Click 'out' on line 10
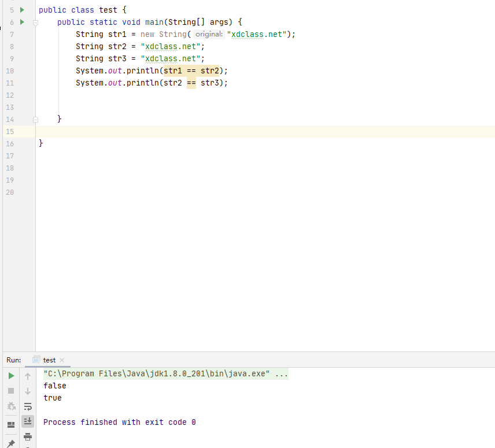This screenshot has width=495, height=448. pos(115,71)
